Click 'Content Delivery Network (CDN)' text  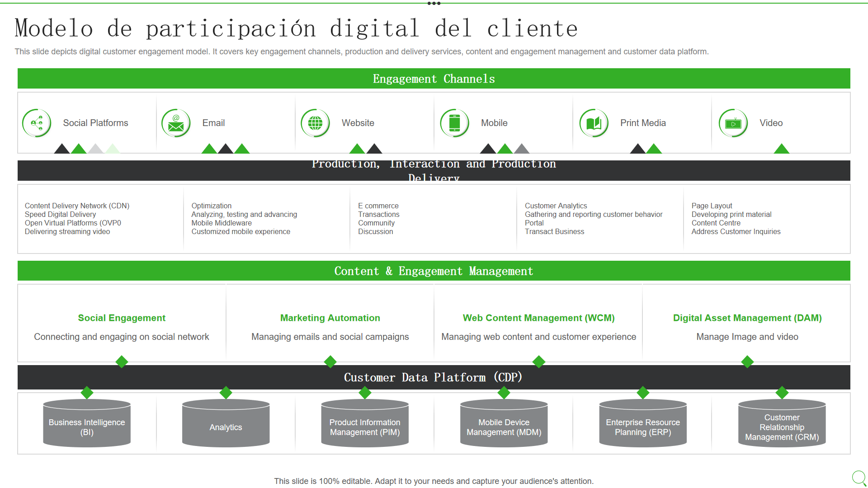click(77, 206)
